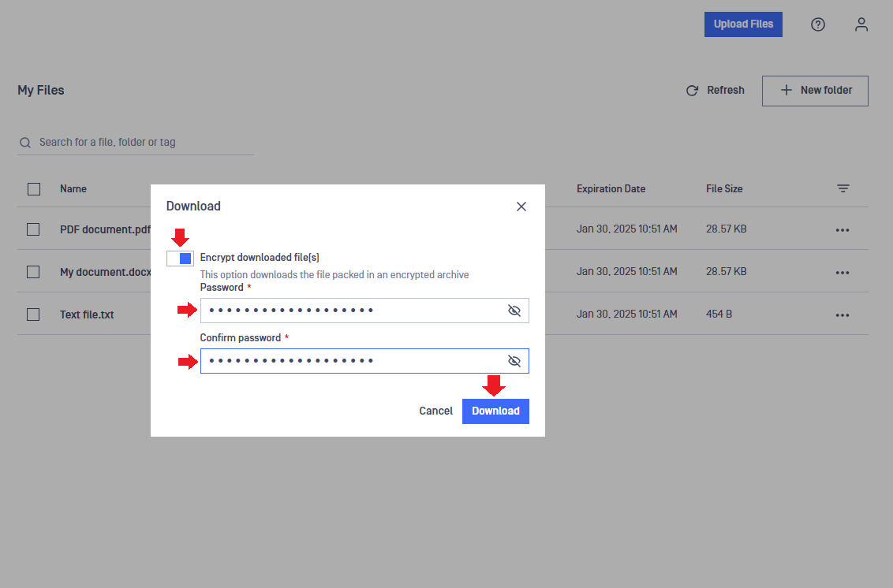Select the My document.docx checkbox
Image resolution: width=893 pixels, height=588 pixels.
[x=33, y=272]
